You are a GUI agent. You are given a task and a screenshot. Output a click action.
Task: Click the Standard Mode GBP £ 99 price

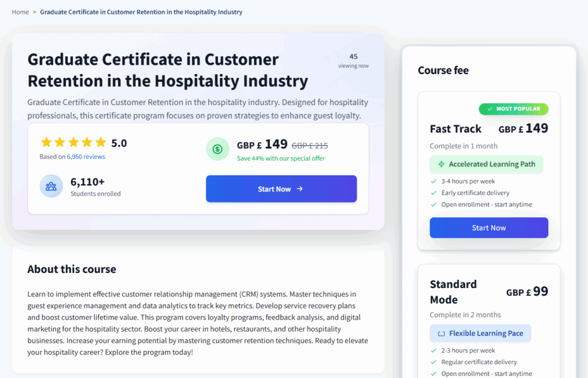[x=527, y=291]
